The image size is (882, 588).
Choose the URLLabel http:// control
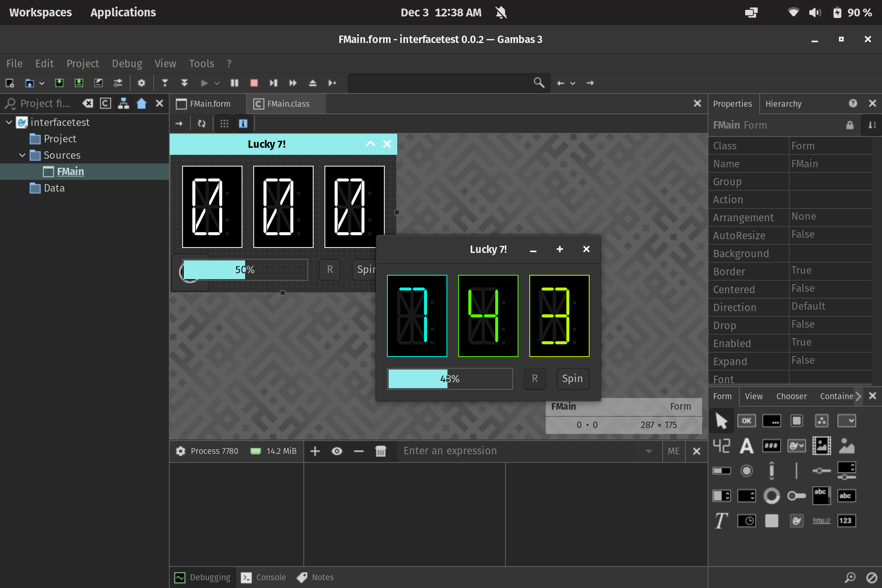point(821,520)
